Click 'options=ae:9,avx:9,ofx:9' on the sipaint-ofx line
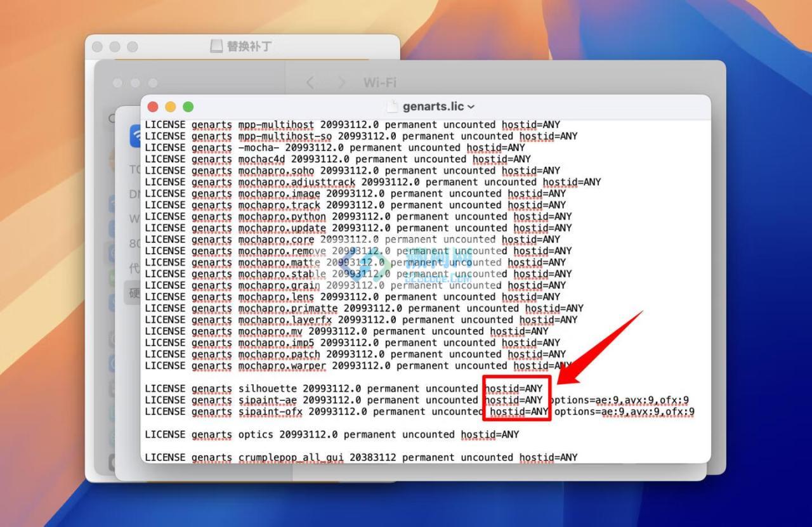812x527 pixels. 624,412
